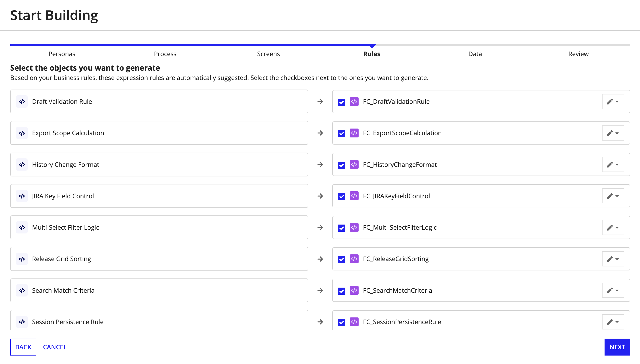Go to the Personas step
Image resolution: width=640 pixels, height=364 pixels.
click(62, 54)
